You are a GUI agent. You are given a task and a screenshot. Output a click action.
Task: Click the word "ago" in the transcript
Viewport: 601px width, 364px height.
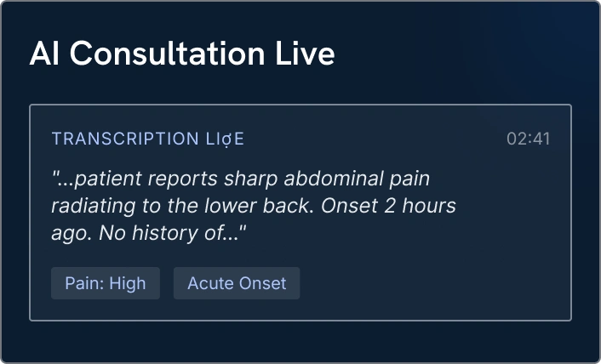[x=69, y=234]
